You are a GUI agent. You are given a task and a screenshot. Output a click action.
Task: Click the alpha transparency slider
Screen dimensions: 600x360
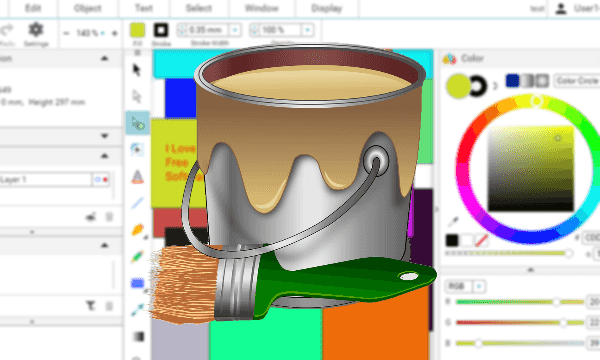(x=508, y=253)
